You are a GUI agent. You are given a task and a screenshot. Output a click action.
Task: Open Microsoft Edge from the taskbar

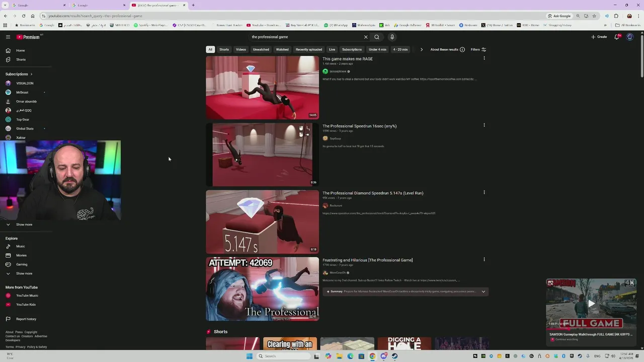[350, 356]
